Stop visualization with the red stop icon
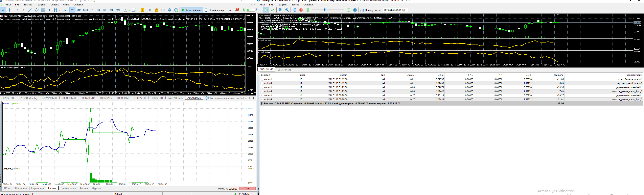The height and width of the screenshot is (195, 644). [301, 10]
